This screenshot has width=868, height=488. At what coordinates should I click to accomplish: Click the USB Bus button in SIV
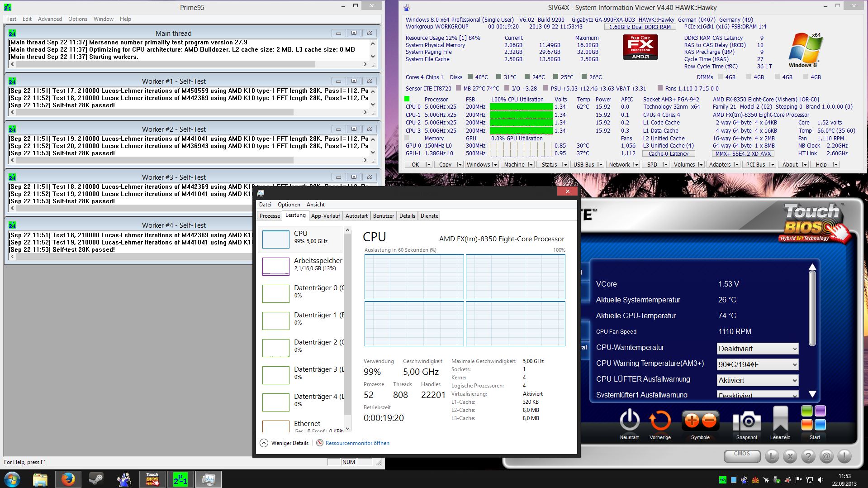583,164
